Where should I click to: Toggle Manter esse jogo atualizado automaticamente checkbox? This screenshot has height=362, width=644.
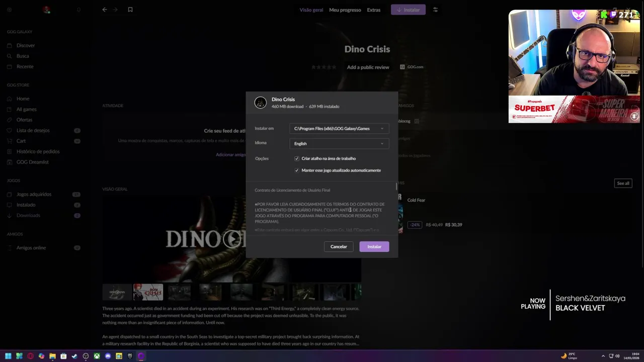297,170
